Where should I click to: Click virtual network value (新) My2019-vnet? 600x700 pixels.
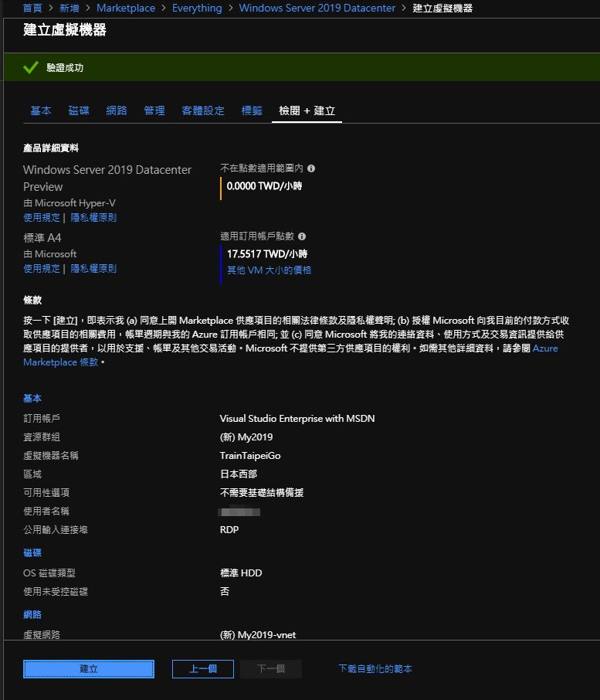pyautogui.click(x=258, y=634)
